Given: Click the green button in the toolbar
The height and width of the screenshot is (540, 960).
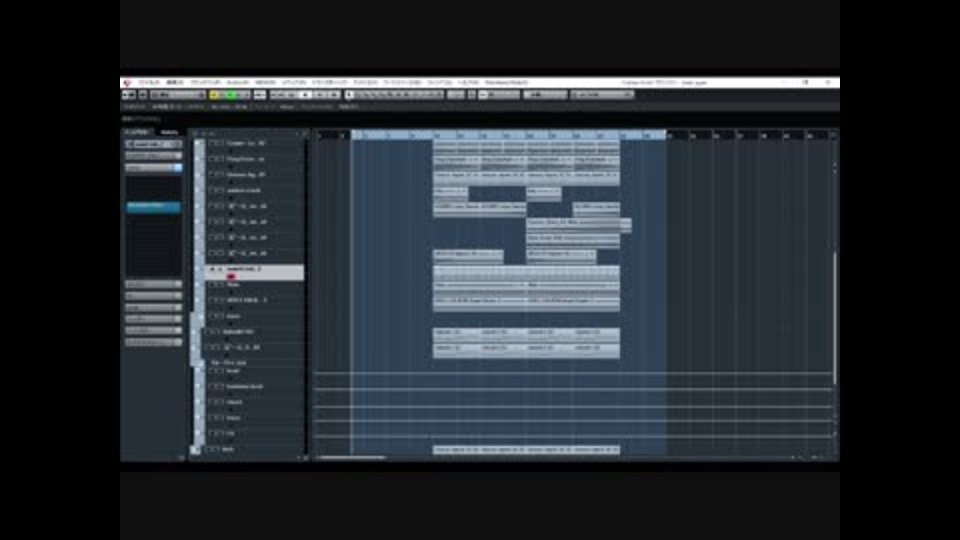Looking at the screenshot, I should coord(230,94).
